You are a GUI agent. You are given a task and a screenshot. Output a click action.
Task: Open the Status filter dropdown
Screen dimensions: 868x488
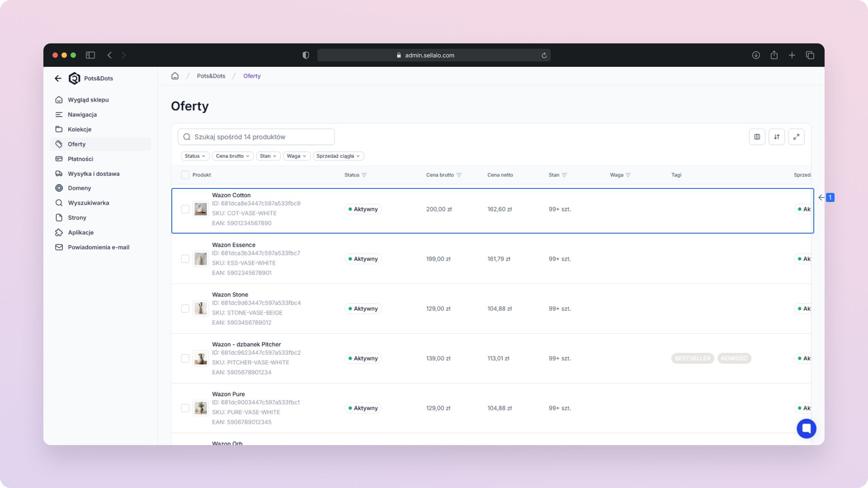[x=195, y=156]
